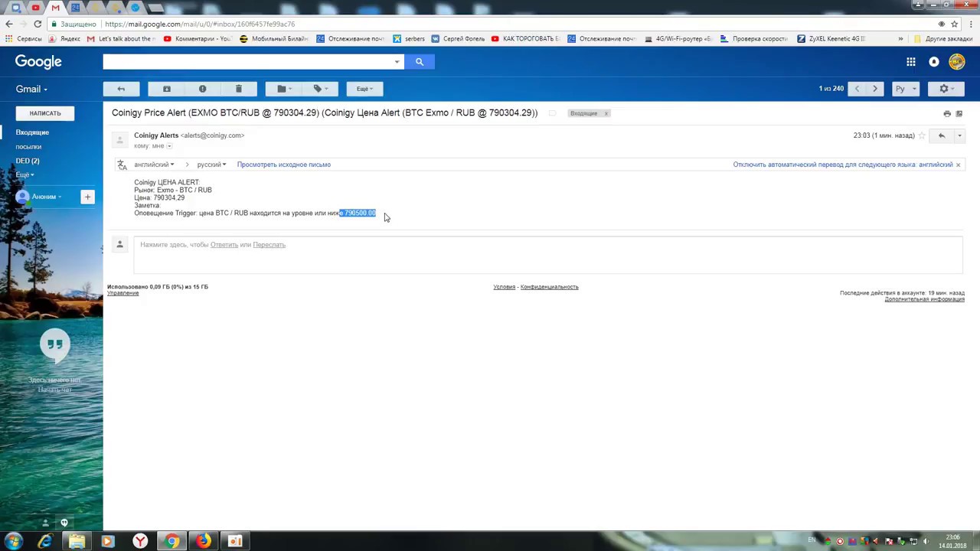
Task: Change target language русский dropdown
Action: click(211, 165)
